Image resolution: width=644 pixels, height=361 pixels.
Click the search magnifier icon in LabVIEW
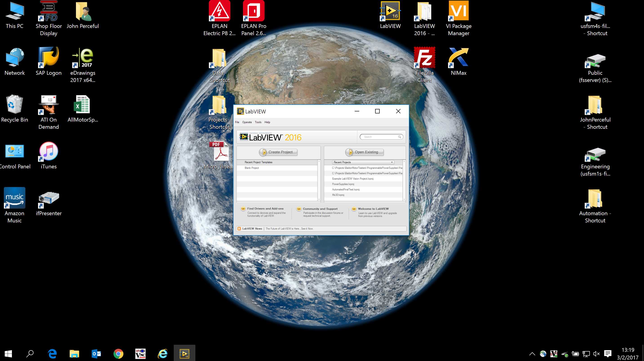tap(399, 137)
